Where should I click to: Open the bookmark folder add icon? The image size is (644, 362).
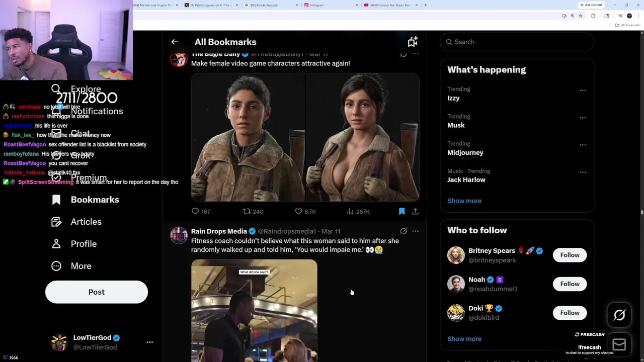pyautogui.click(x=413, y=42)
